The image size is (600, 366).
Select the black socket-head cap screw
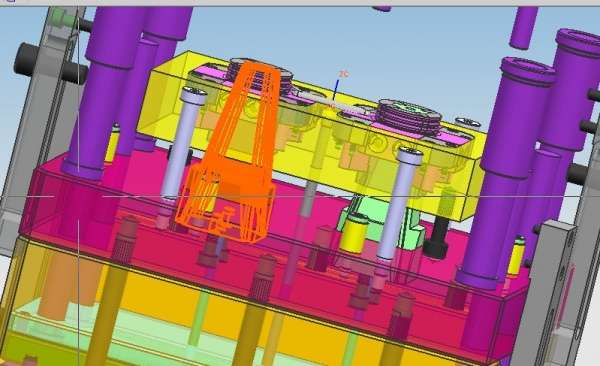pos(436,237)
